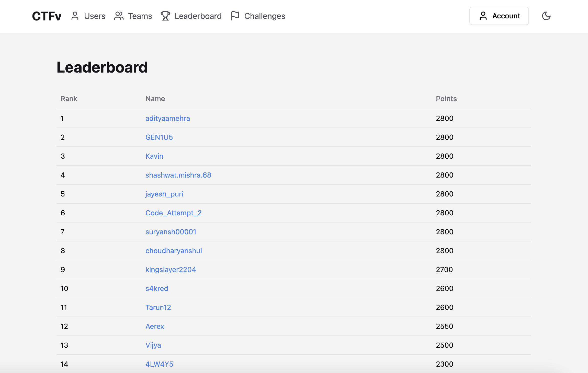Click the Leaderboard trophy icon
The height and width of the screenshot is (373, 588).
point(165,16)
